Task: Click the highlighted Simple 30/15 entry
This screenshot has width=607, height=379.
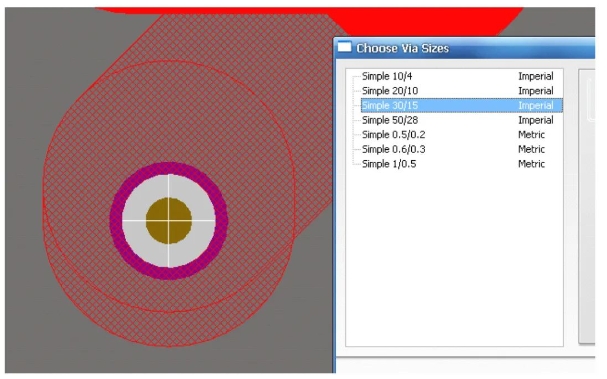Action: pos(461,105)
